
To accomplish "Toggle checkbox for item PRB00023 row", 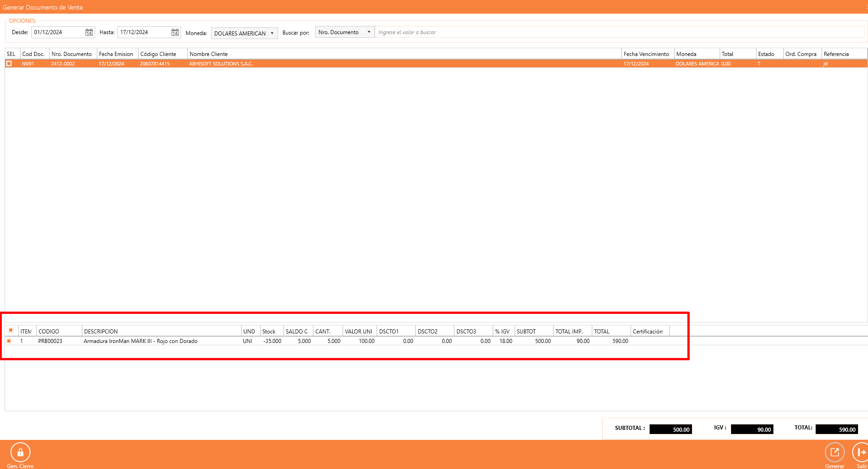I will [9, 341].
